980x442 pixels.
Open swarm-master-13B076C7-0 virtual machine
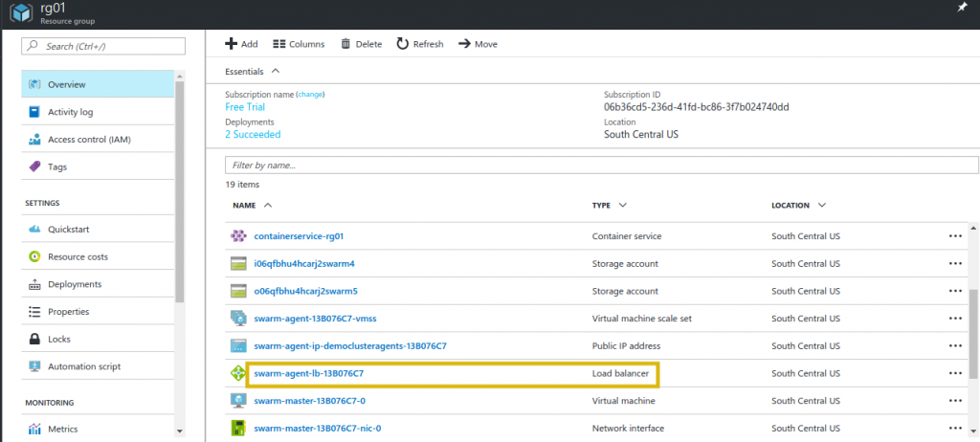pyautogui.click(x=309, y=401)
